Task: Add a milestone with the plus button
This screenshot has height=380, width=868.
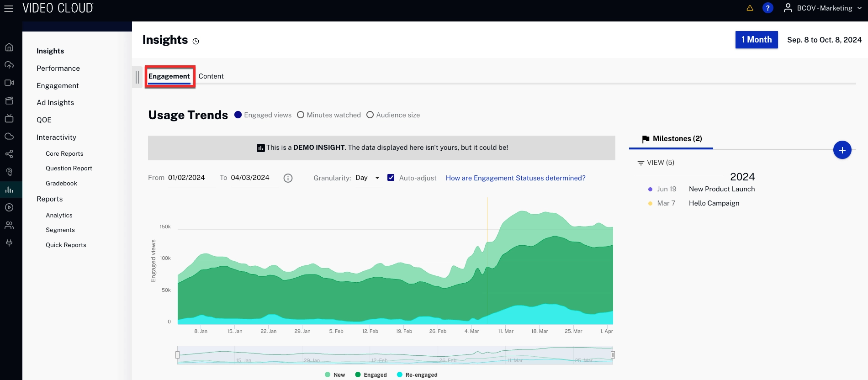Action: click(x=842, y=150)
